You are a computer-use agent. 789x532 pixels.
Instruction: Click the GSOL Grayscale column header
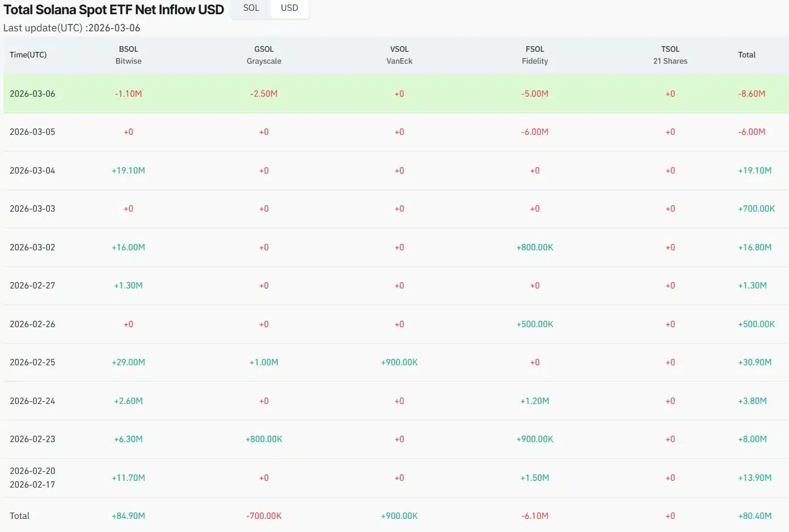264,55
